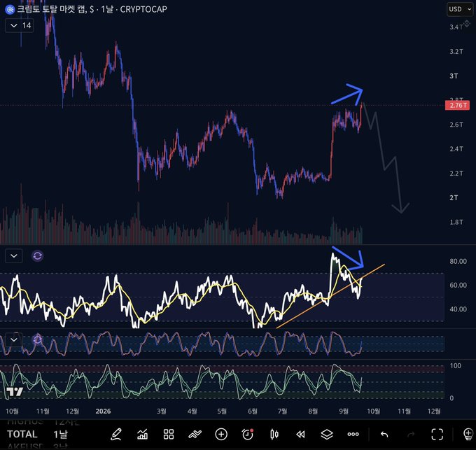This screenshot has height=450, width=476.
Task: Click the 1.8T price scale label
Action: pyautogui.click(x=456, y=222)
